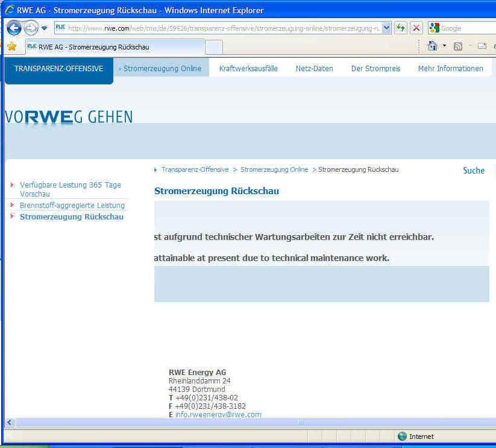Click the Read Mail toolbar icon
Screen dimensions: 496x448
click(x=482, y=46)
